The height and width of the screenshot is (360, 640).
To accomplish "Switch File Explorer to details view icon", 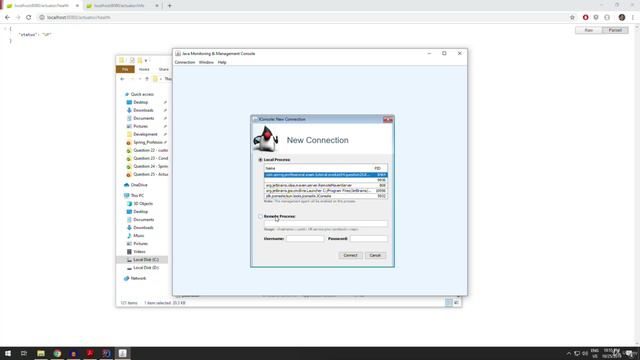I will [x=449, y=302].
